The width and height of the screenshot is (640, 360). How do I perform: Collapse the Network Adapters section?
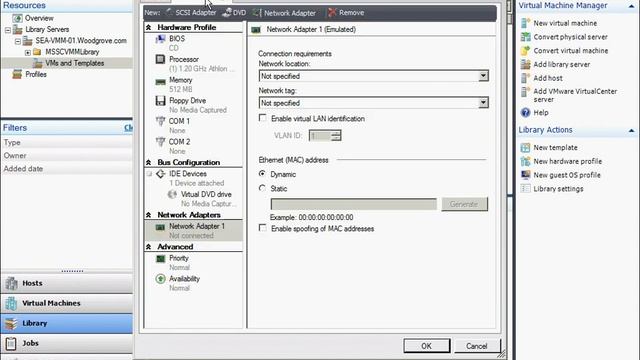click(x=149, y=215)
